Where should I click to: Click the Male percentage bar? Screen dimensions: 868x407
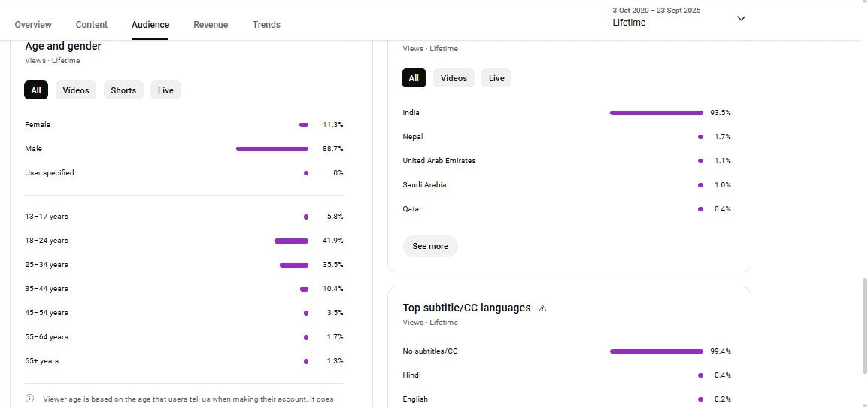pyautogui.click(x=272, y=149)
